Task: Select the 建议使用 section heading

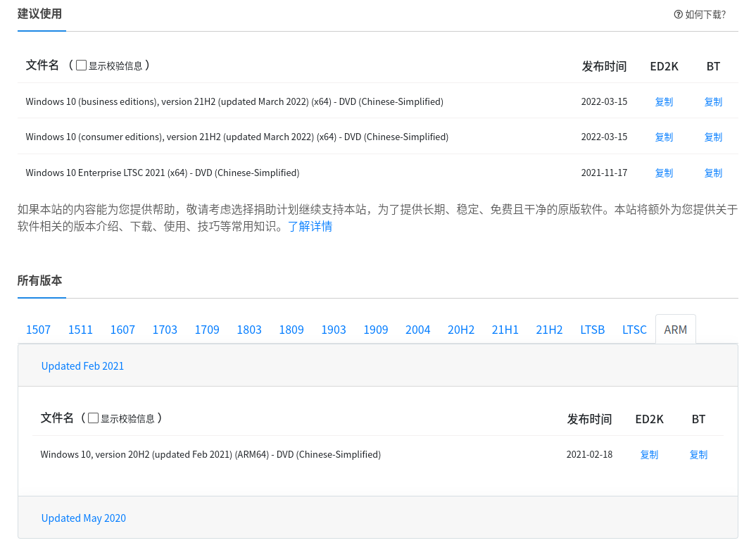Action: (x=39, y=14)
